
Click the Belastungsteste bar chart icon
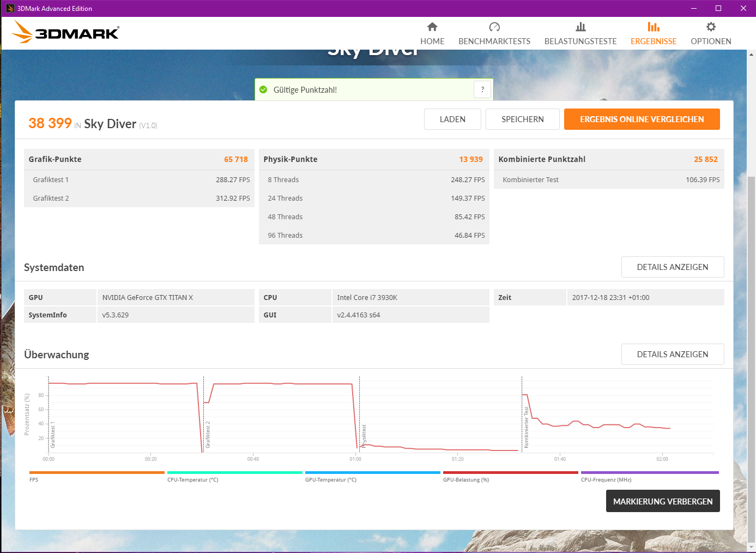[580, 27]
